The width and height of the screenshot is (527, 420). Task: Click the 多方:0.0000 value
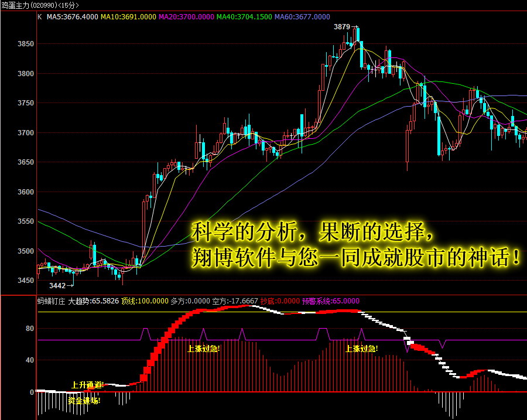(190, 301)
